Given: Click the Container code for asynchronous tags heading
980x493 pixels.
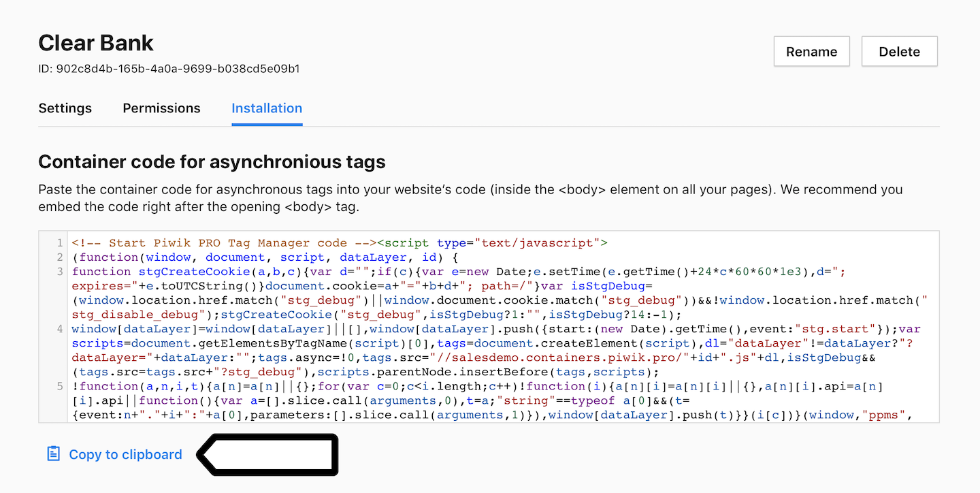Looking at the screenshot, I should tap(212, 161).
